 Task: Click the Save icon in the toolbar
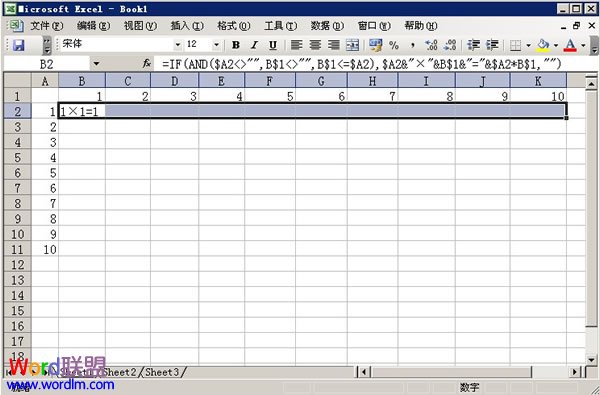click(18, 46)
